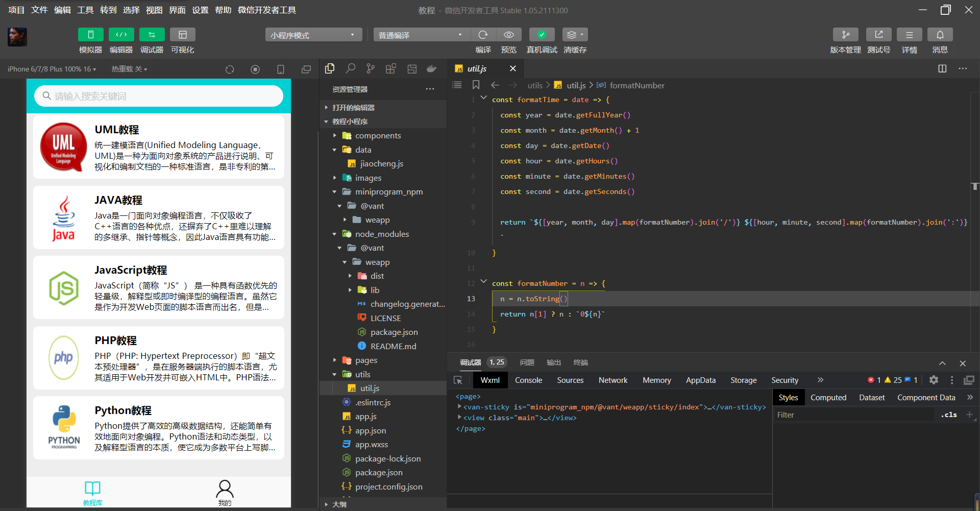Open app.json in file tree

[371, 431]
